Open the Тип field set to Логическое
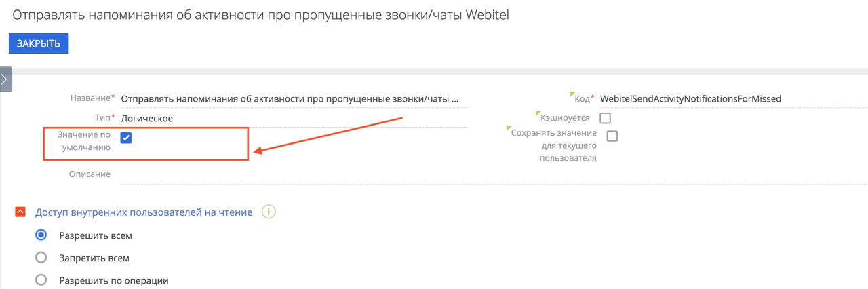Screen dimensions: 868x289 tap(294, 119)
